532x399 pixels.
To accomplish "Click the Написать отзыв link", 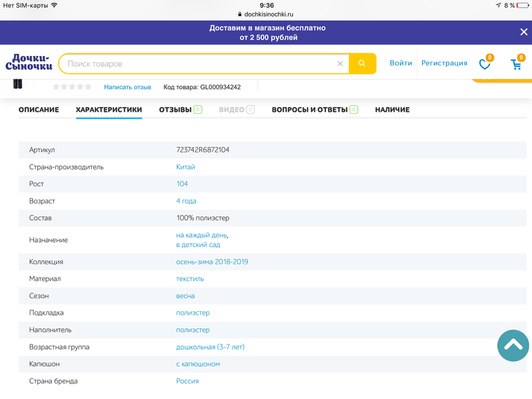I will (128, 87).
